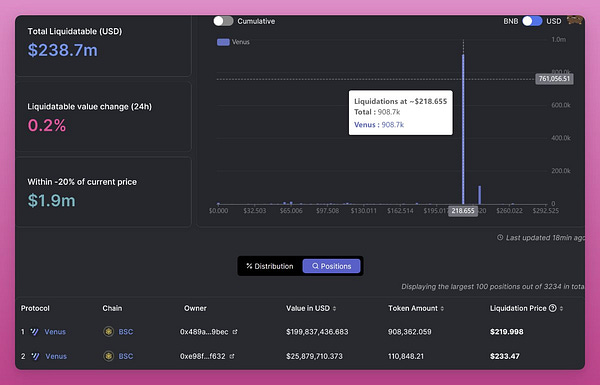Open the Venus protocol link in row 1
600x385 pixels.
pos(55,332)
